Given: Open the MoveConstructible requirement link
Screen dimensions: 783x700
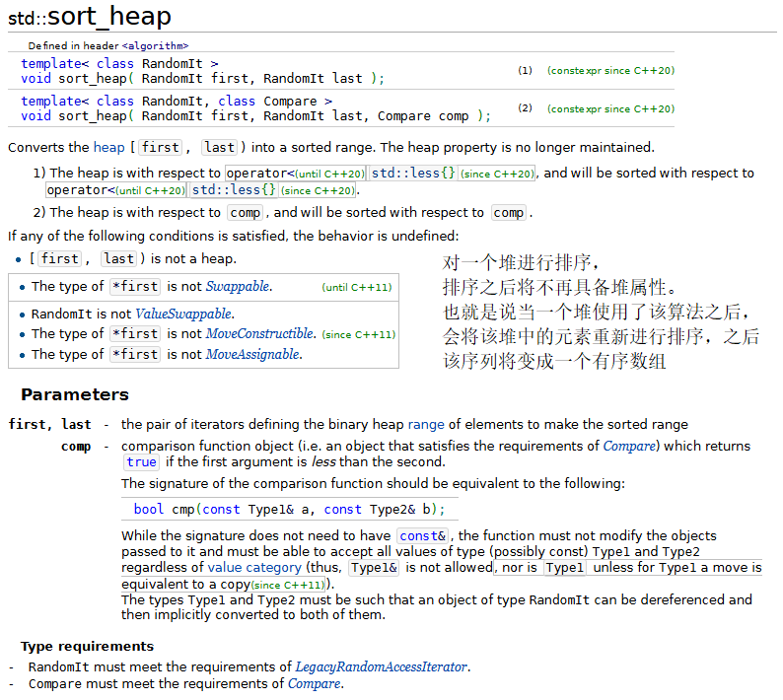Looking at the screenshot, I should [259, 333].
